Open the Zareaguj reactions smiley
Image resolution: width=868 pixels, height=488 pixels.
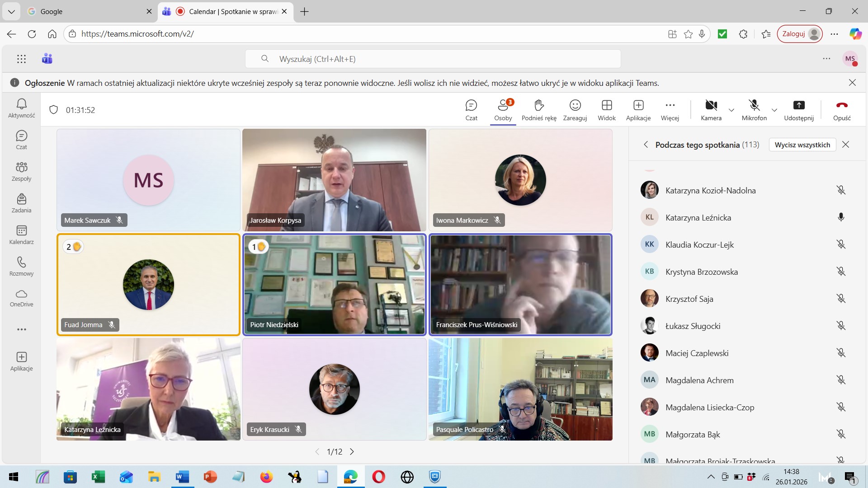click(575, 105)
